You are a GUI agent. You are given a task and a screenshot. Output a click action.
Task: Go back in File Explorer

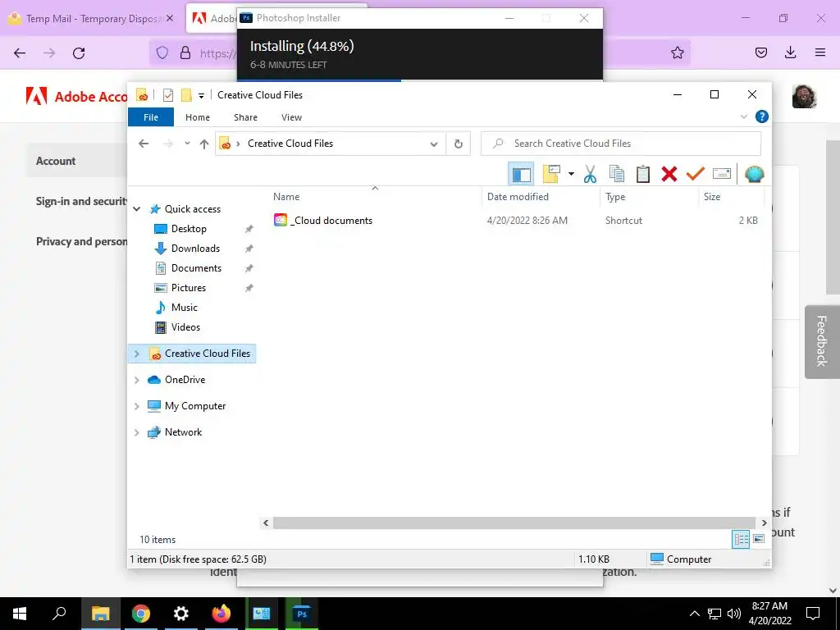[144, 144]
